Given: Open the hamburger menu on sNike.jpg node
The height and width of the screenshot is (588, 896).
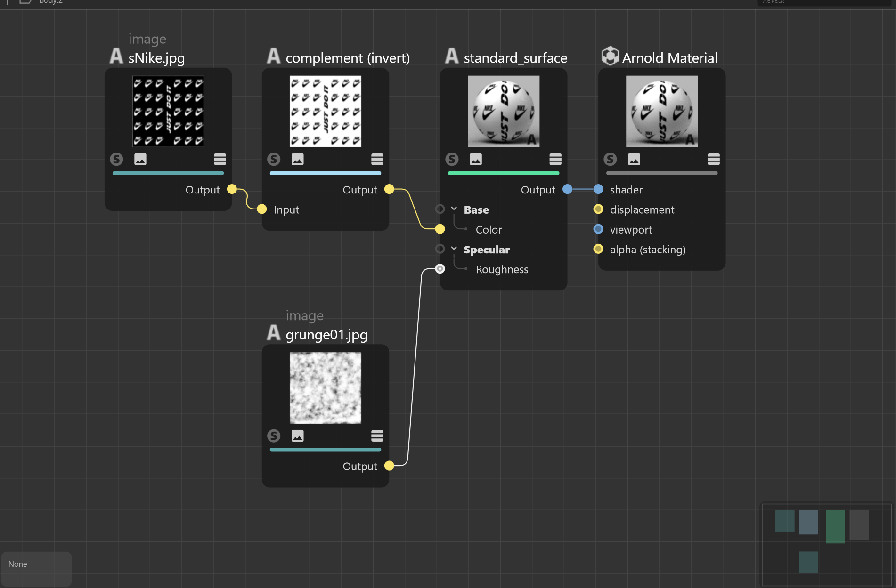Looking at the screenshot, I should [x=220, y=159].
